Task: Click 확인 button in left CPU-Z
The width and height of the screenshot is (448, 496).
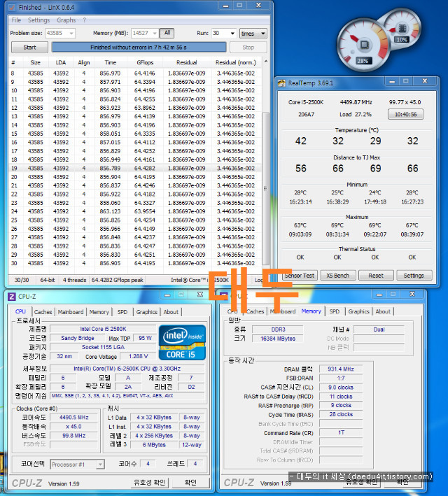Action: click(190, 483)
